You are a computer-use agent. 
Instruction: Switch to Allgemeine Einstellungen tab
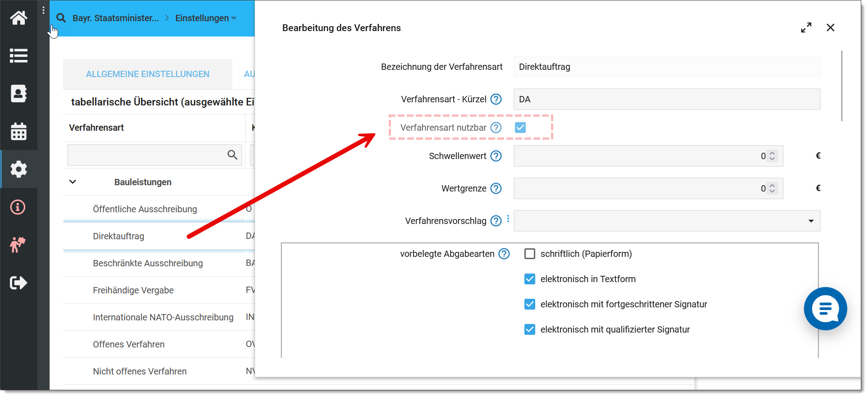click(x=147, y=74)
